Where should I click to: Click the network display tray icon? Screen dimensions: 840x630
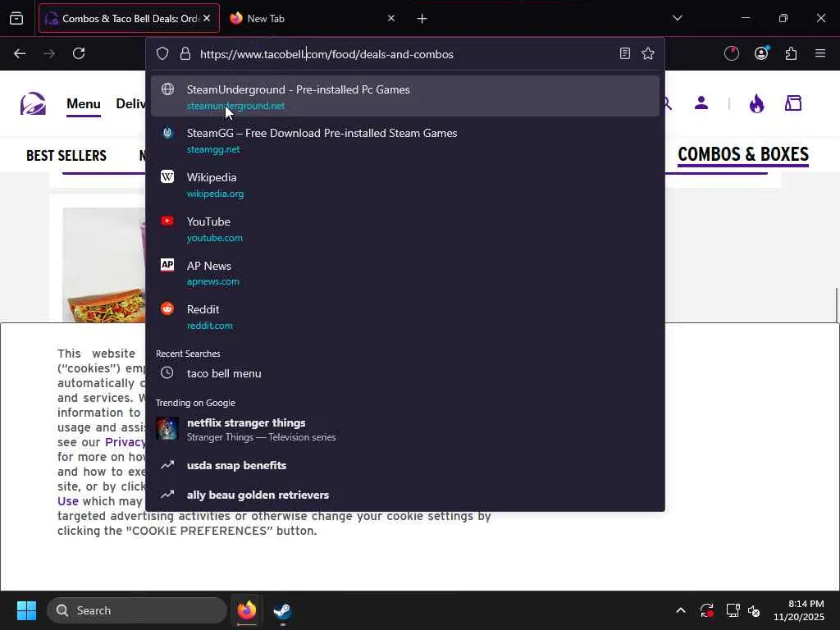click(x=733, y=610)
